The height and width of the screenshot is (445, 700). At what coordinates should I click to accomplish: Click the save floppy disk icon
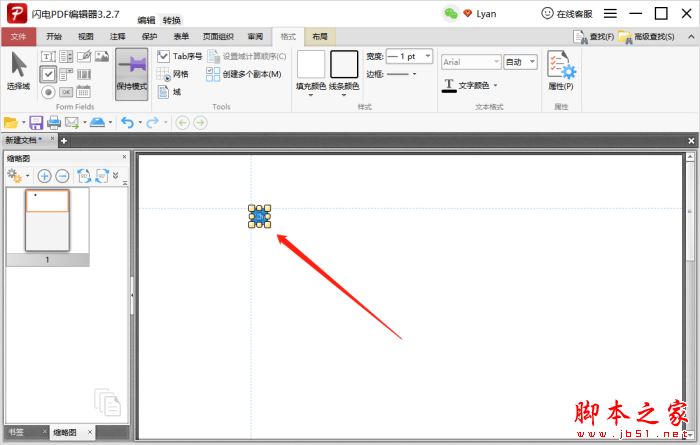[36, 122]
